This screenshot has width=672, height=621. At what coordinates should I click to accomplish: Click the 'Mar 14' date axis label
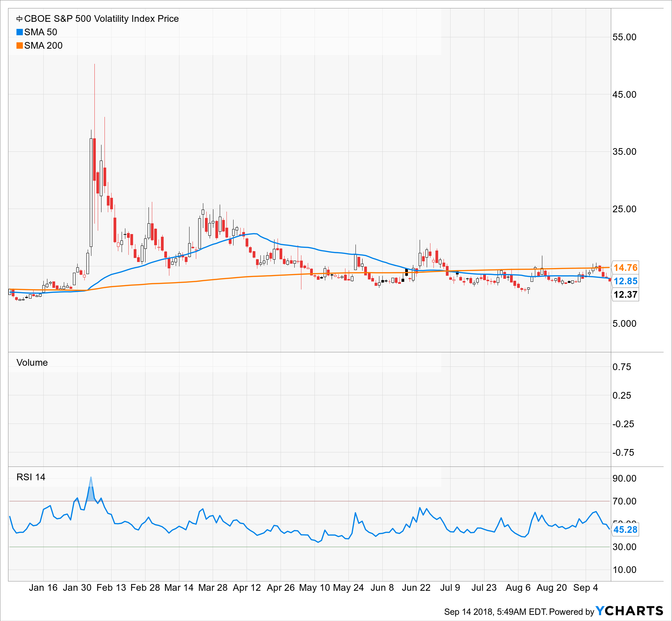(x=179, y=588)
